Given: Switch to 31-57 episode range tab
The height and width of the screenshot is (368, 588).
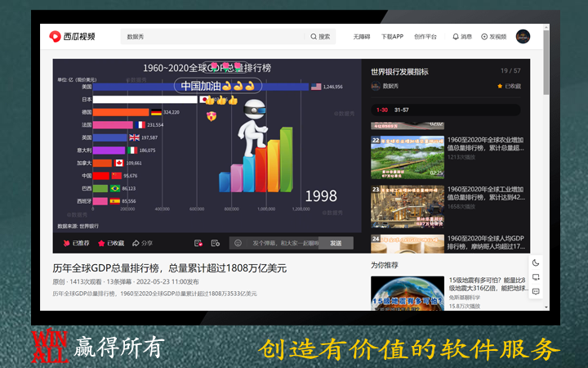Looking at the screenshot, I should pyautogui.click(x=402, y=110).
